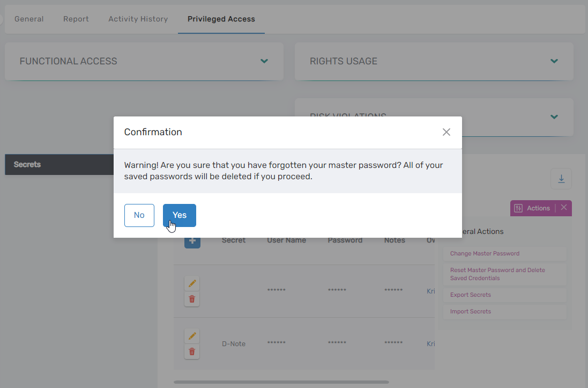Expand the RISK VIOLATIONS section
The width and height of the screenshot is (588, 388).
click(554, 117)
